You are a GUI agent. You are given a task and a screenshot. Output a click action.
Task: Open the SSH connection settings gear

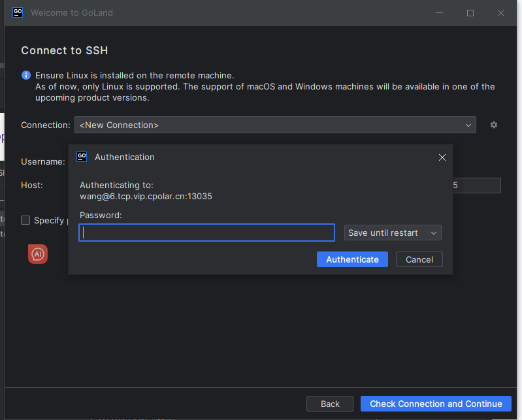click(494, 125)
